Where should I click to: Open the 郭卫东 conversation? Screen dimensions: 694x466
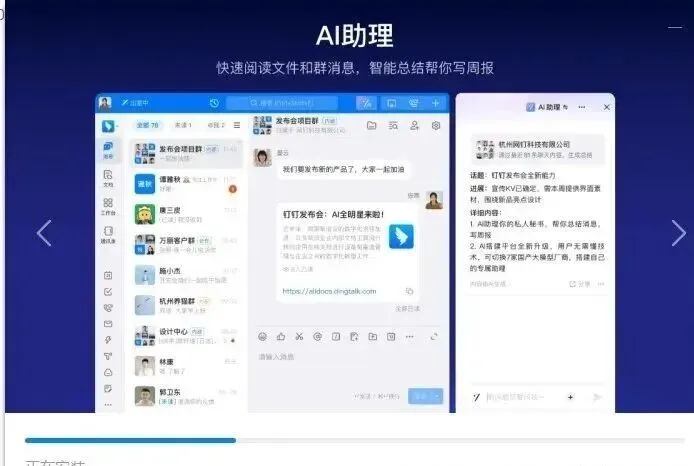[x=187, y=397]
